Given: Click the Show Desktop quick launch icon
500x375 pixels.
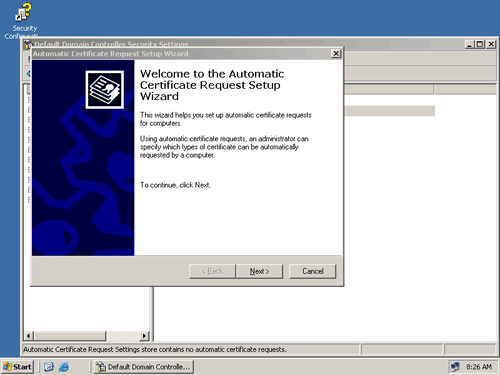Looking at the screenshot, I should pos(49,367).
